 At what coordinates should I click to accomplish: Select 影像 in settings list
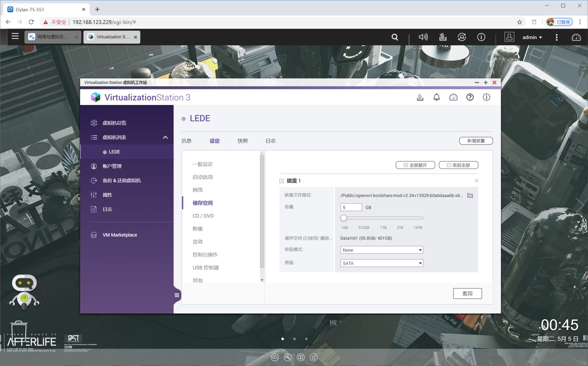coord(198,229)
